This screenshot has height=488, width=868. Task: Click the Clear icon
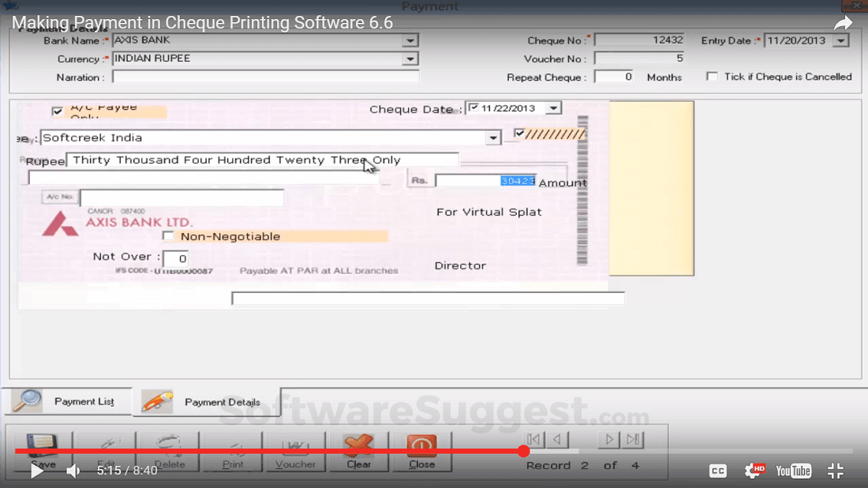tap(358, 446)
